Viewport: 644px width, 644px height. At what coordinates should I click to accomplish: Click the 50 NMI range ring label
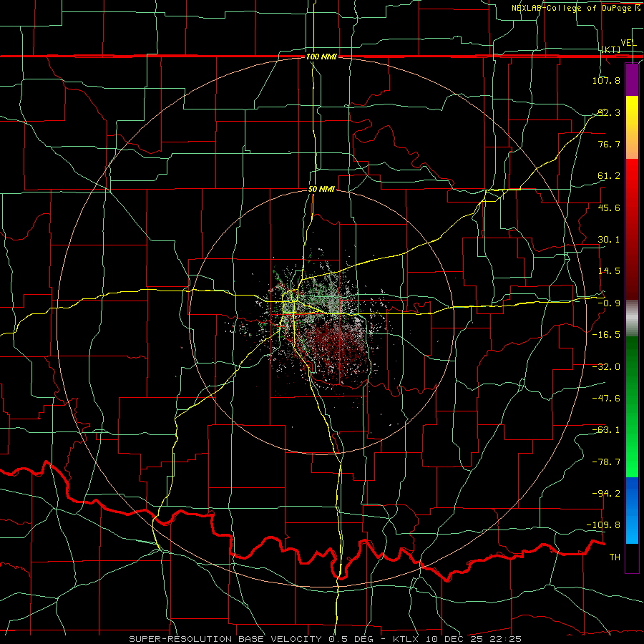321,190
